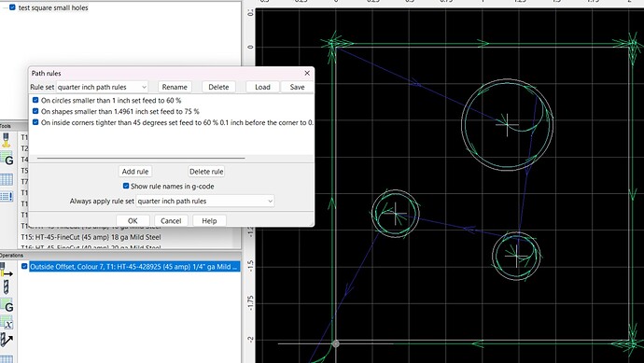Select the test square small holes tree item
The height and width of the screenshot is (363, 644).
(x=53, y=7)
